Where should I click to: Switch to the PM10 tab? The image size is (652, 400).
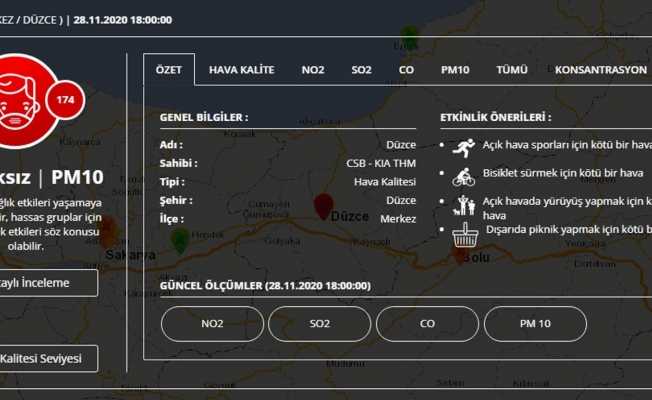455,70
